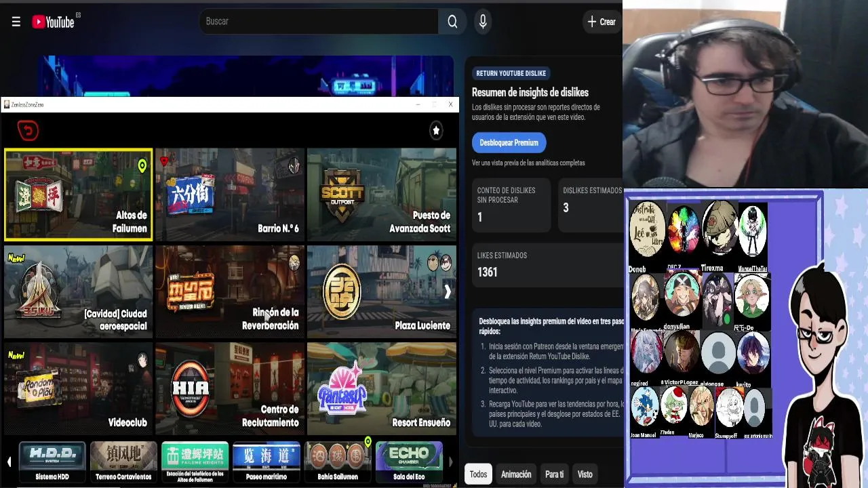
Task: Click the 'Conteo de dislikes sin procesar' card
Action: coord(511,205)
